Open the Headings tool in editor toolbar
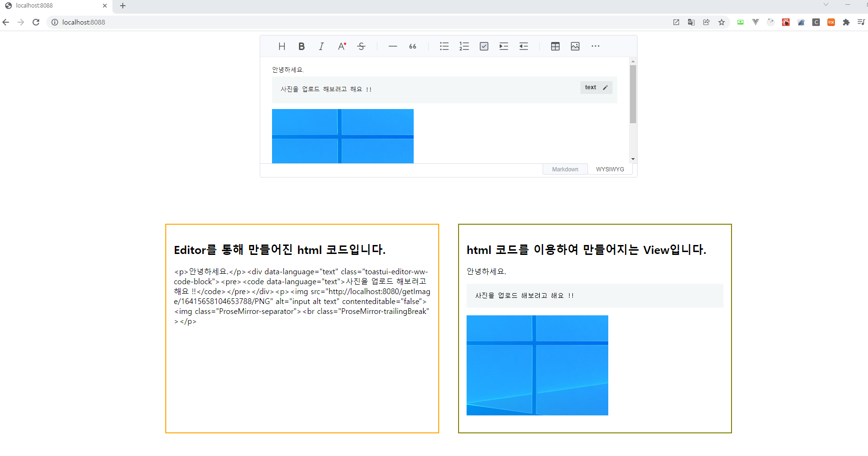Viewport: 868px width, 456px height. [282, 46]
